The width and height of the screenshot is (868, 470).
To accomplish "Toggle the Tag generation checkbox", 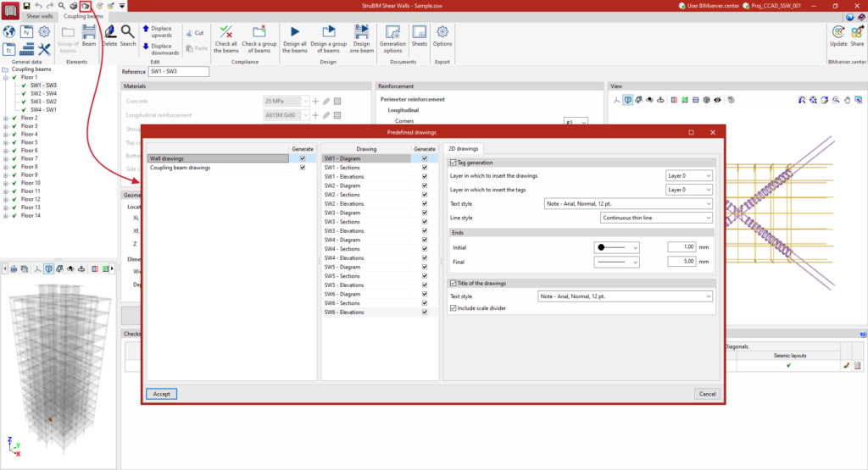I will 453,163.
